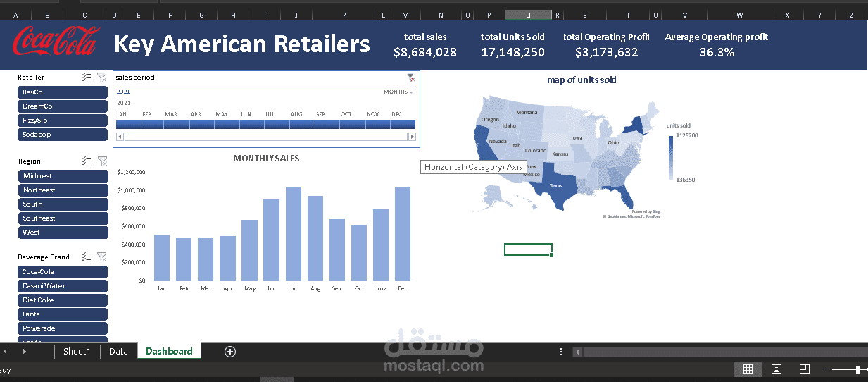Filter by Dasani Water brand
This screenshot has width=868, height=382.
click(63, 286)
